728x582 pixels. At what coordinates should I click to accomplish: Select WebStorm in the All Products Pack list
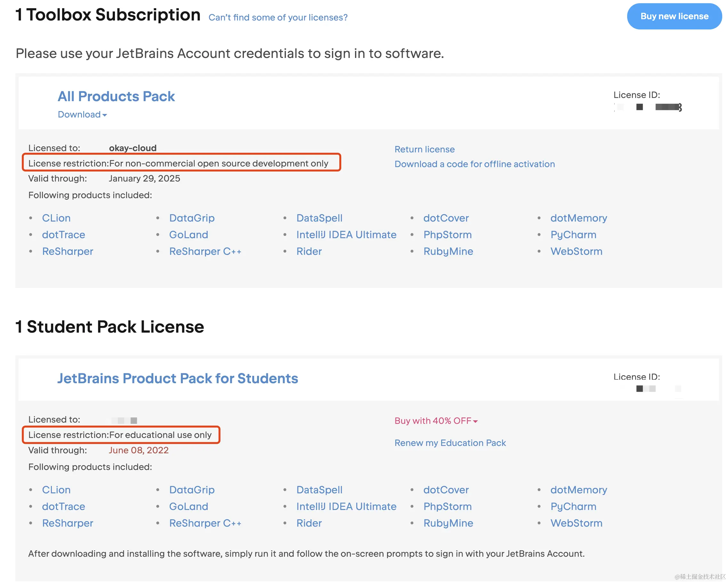[576, 251]
